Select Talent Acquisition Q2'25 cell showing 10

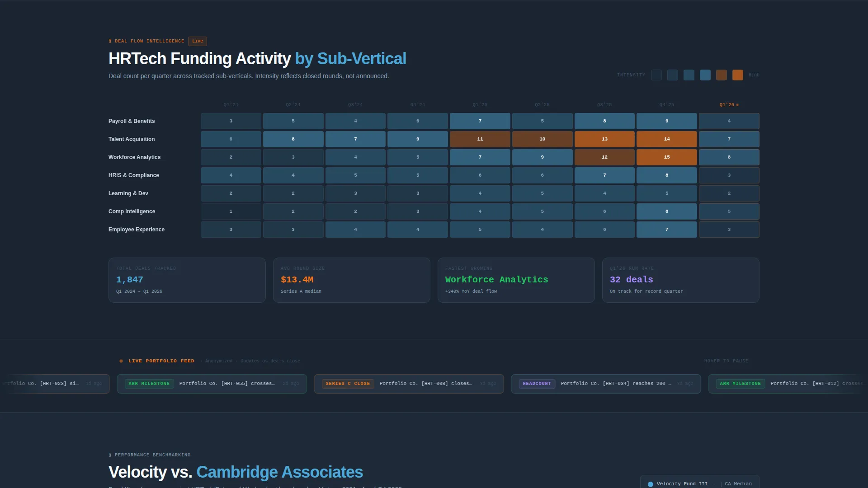542,139
